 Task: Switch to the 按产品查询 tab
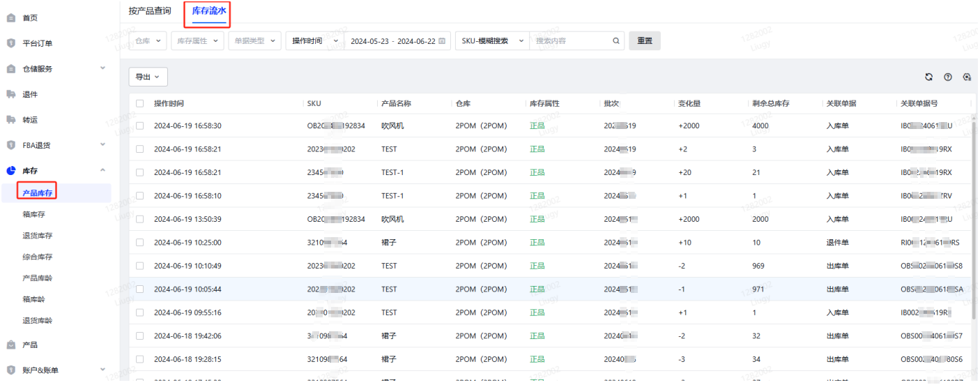150,10
